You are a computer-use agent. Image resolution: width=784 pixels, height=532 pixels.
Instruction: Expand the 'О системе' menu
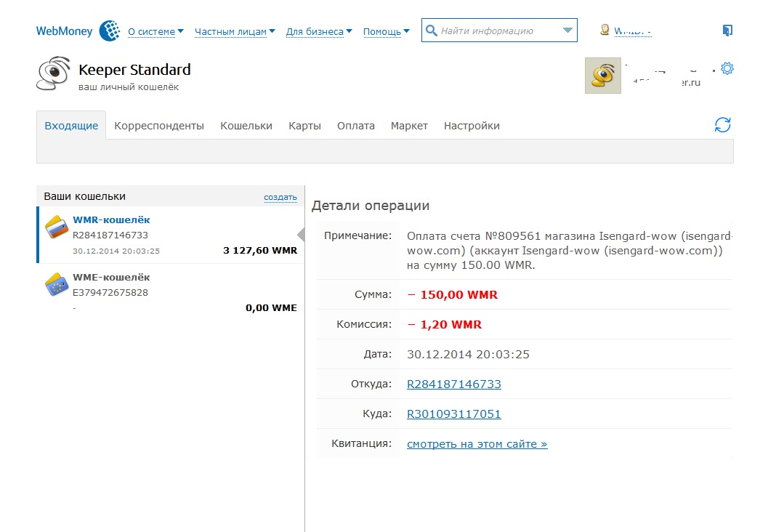(155, 31)
